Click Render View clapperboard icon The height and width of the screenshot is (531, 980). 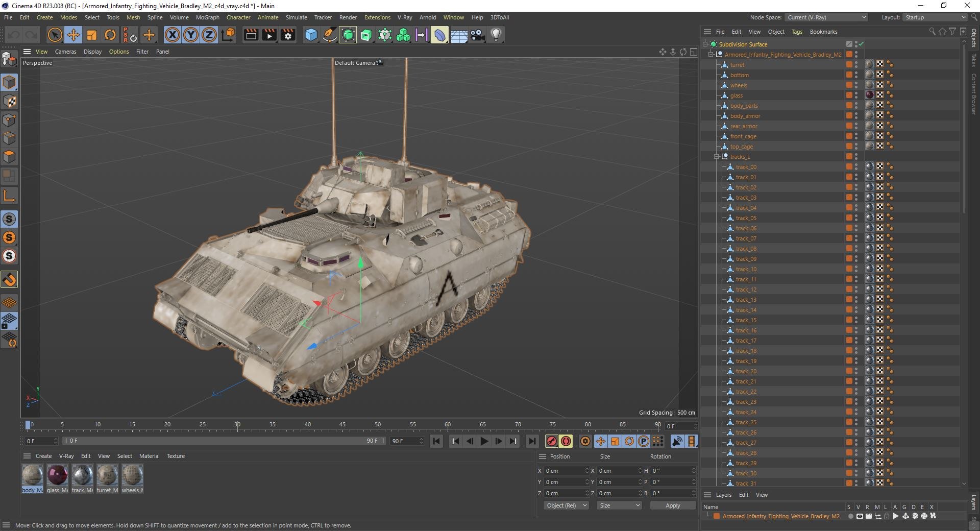pyautogui.click(x=251, y=35)
